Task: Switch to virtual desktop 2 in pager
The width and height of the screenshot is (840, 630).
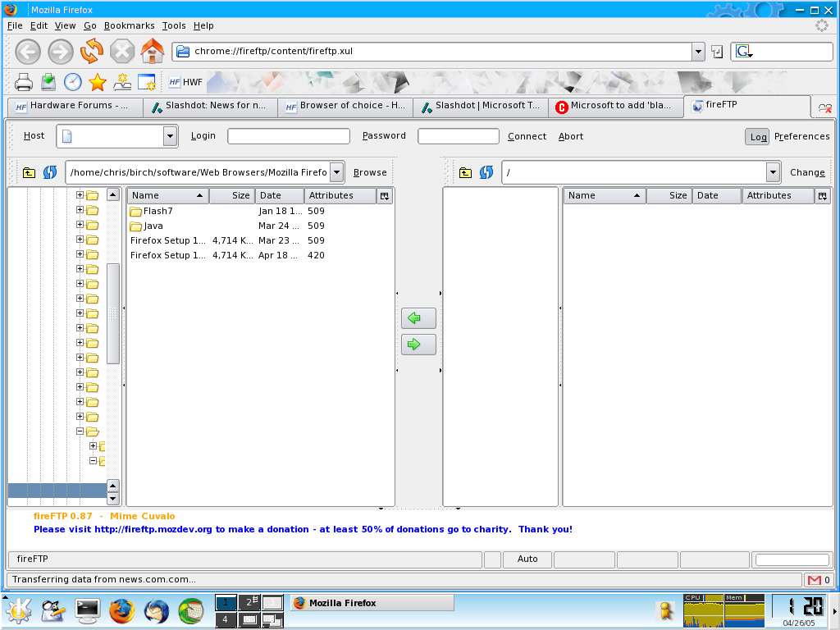Action: [249, 603]
